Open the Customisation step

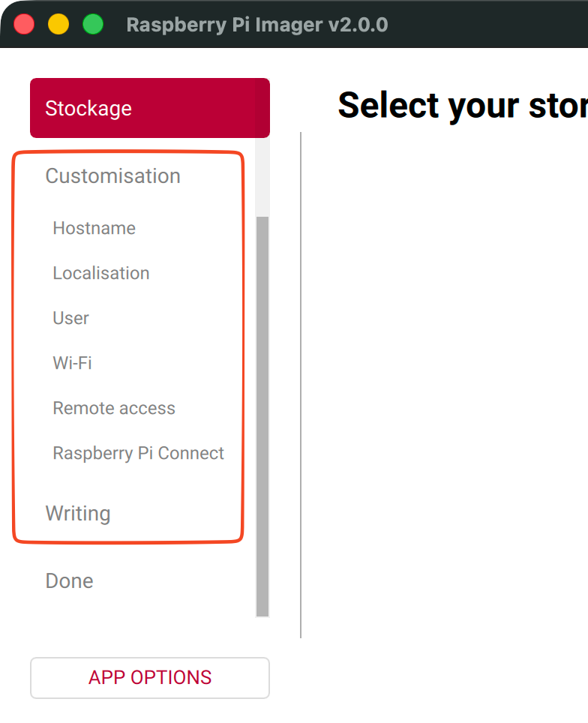(x=112, y=176)
